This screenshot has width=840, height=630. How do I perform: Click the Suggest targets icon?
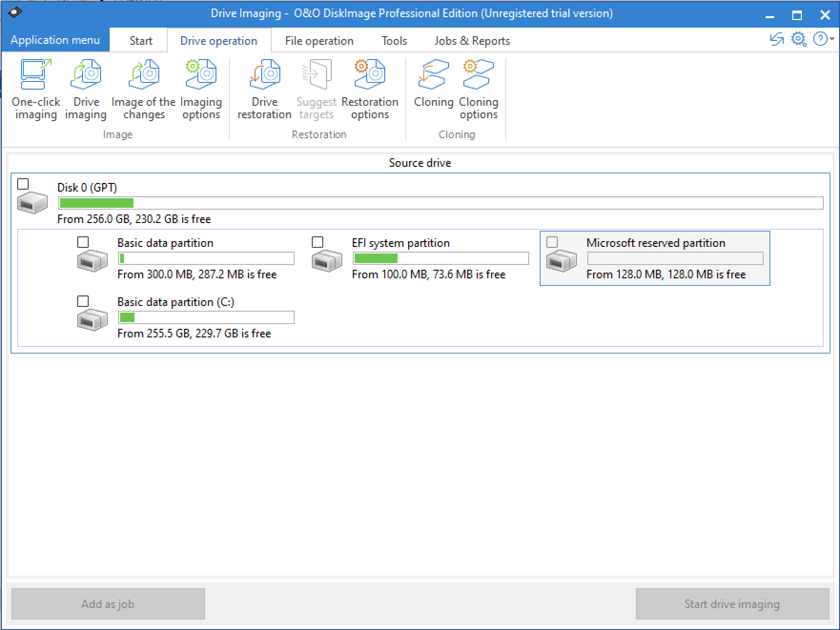pos(317,74)
